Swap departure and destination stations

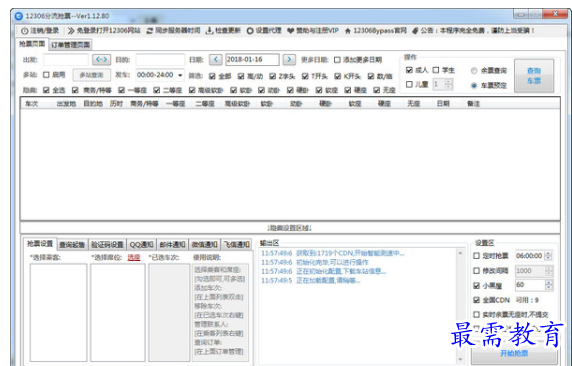tap(101, 59)
